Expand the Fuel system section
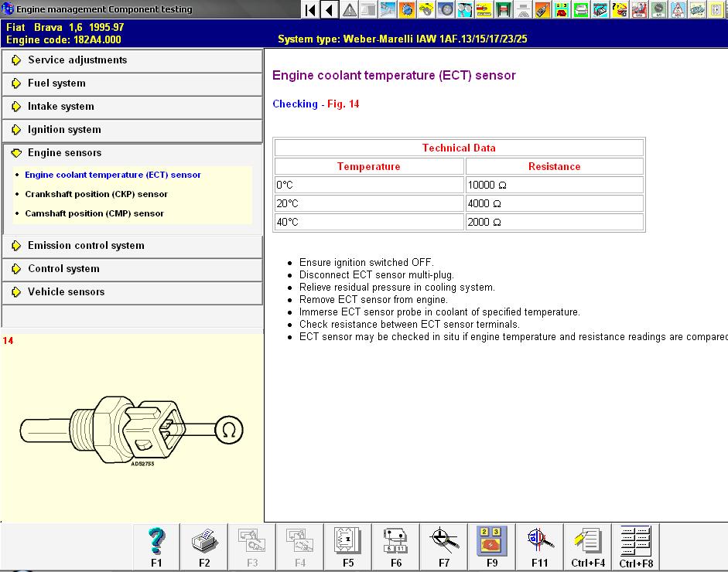Screen dimensions: 728x572 pyautogui.click(x=56, y=83)
